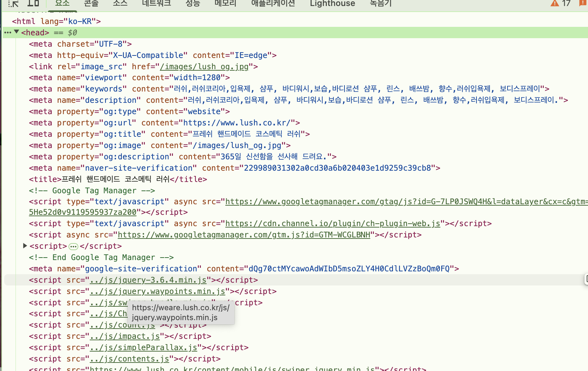Select the html lang="ko-KR" node
Screen dimensions: 588x371
56,21
